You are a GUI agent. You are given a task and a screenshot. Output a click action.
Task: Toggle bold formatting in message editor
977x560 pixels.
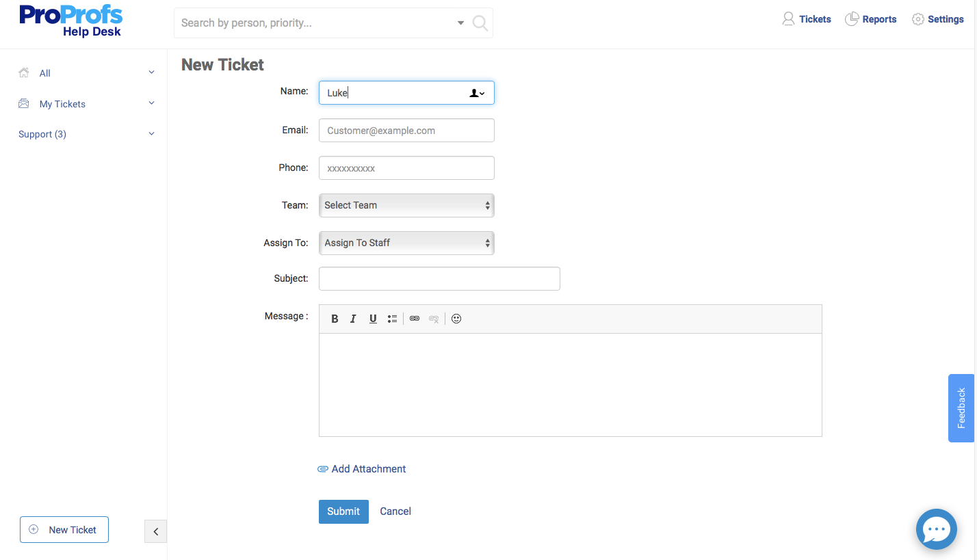pyautogui.click(x=335, y=319)
